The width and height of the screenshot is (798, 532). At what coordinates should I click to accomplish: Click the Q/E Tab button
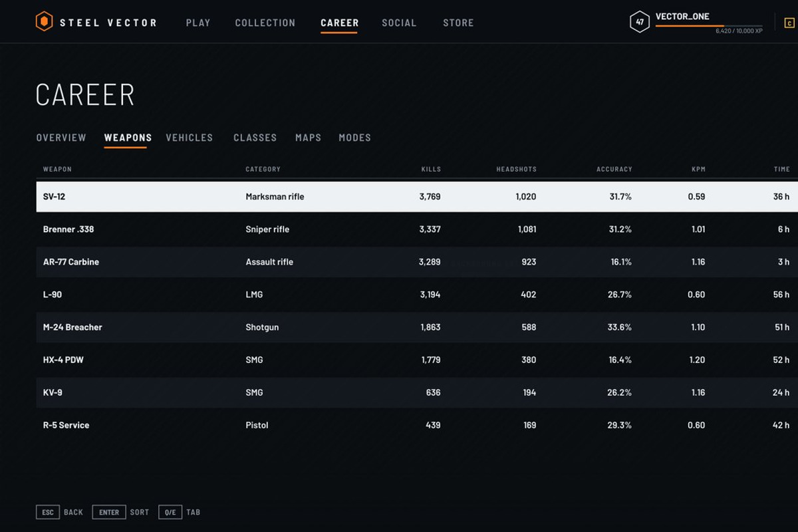[180, 512]
